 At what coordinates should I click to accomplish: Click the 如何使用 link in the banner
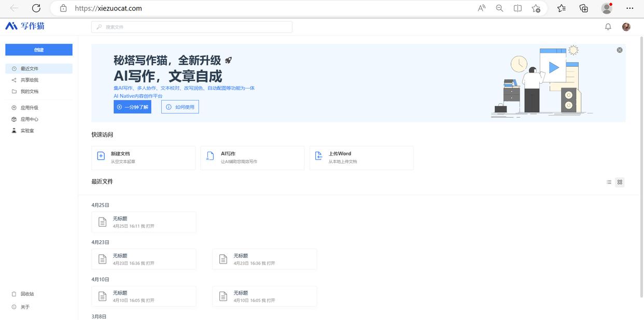tap(179, 107)
